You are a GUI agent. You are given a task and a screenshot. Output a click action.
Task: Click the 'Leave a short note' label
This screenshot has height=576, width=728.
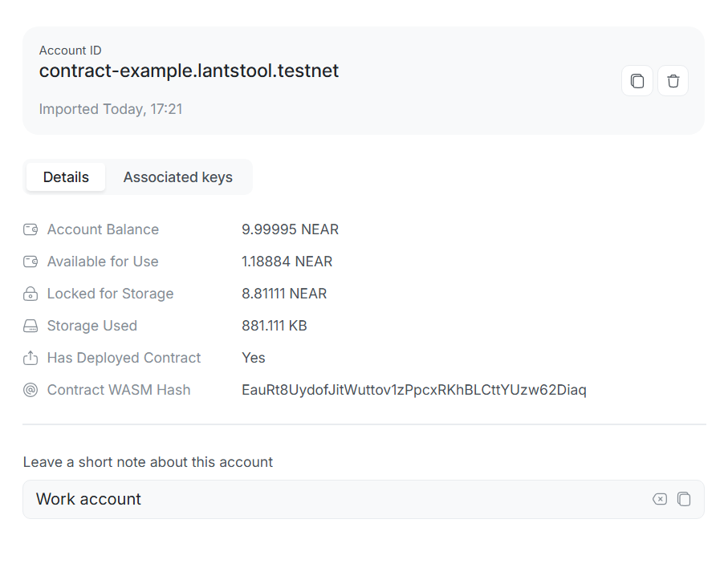(148, 462)
